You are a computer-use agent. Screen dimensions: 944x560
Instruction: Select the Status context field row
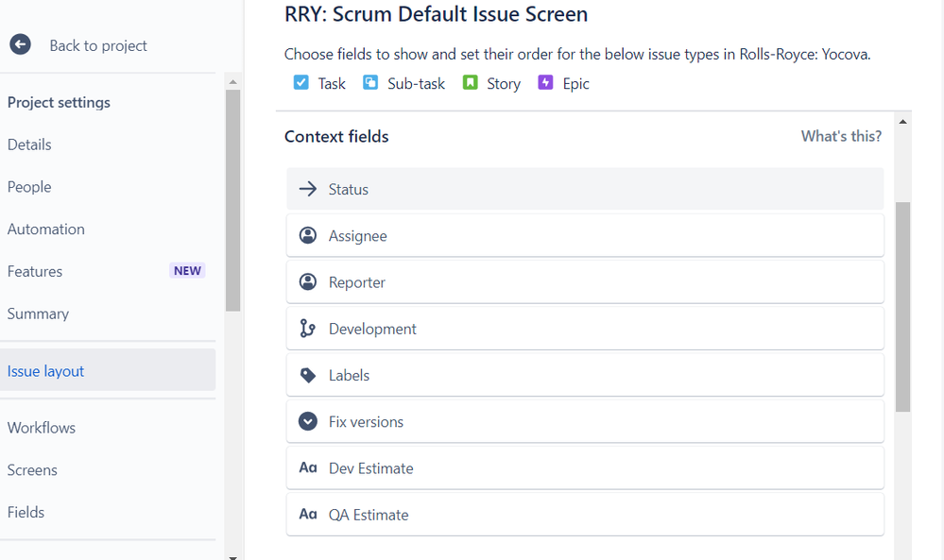(585, 189)
